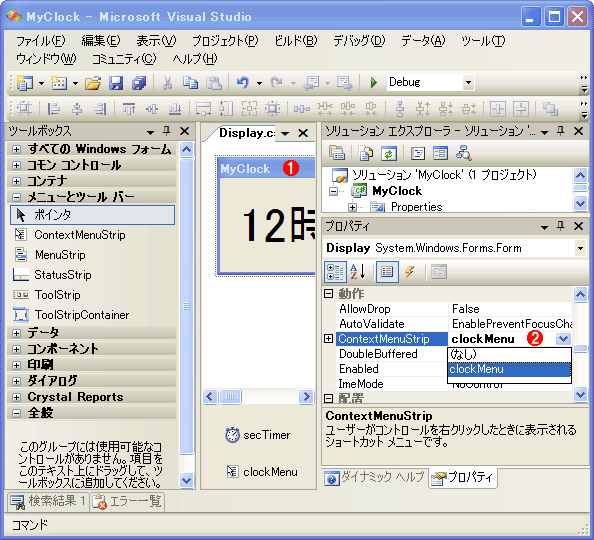Select the ContextMenuStrip toolbox item
This screenshot has height=540, width=594.
pyautogui.click(x=92, y=235)
